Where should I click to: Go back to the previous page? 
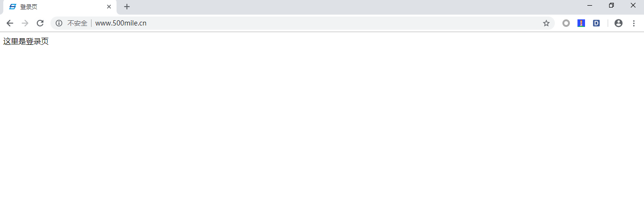tap(10, 23)
